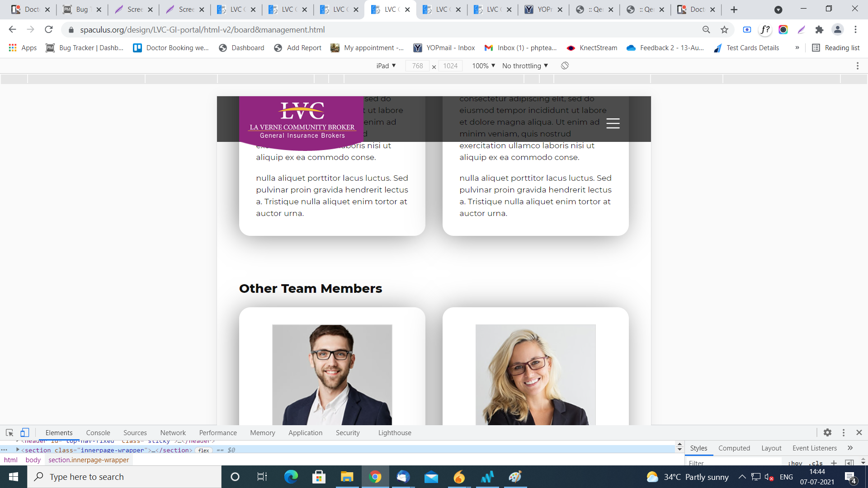Image resolution: width=868 pixels, height=488 pixels.
Task: Open Microsoft Edge from the taskbar
Action: tap(291, 477)
